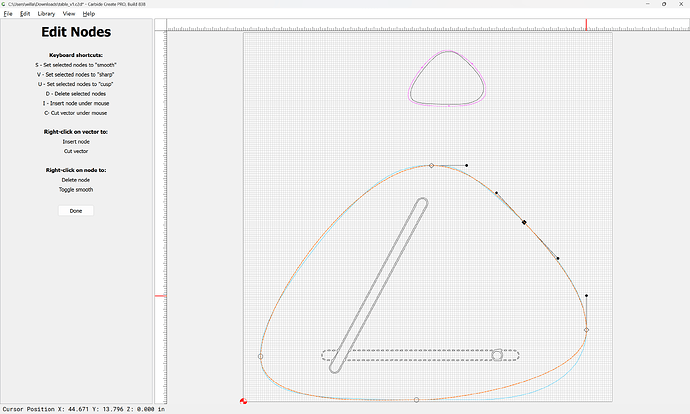Open the Edit menu
The height and width of the screenshot is (414, 690).
click(25, 14)
